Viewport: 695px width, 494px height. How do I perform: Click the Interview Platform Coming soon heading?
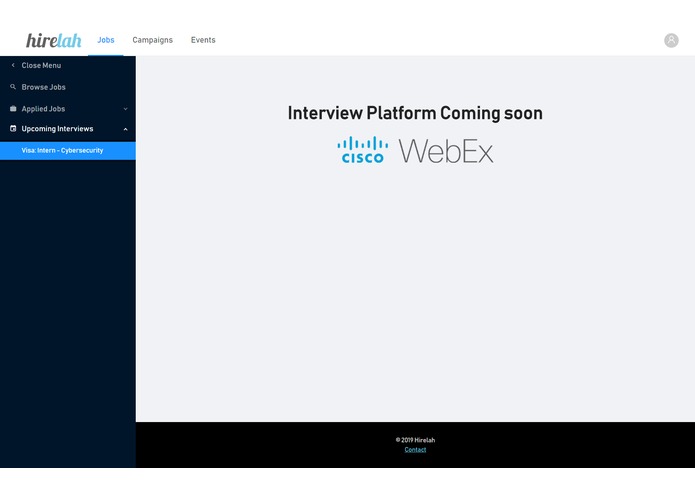click(x=415, y=113)
